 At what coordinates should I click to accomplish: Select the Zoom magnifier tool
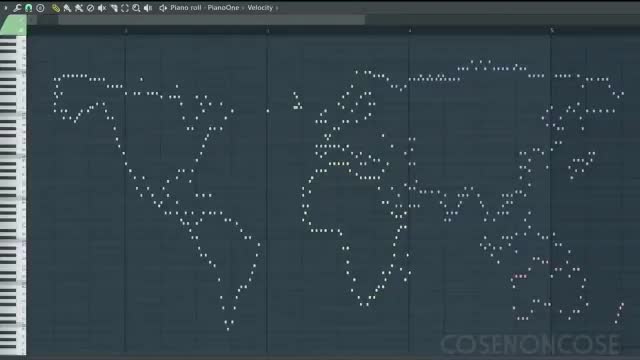(x=136, y=8)
